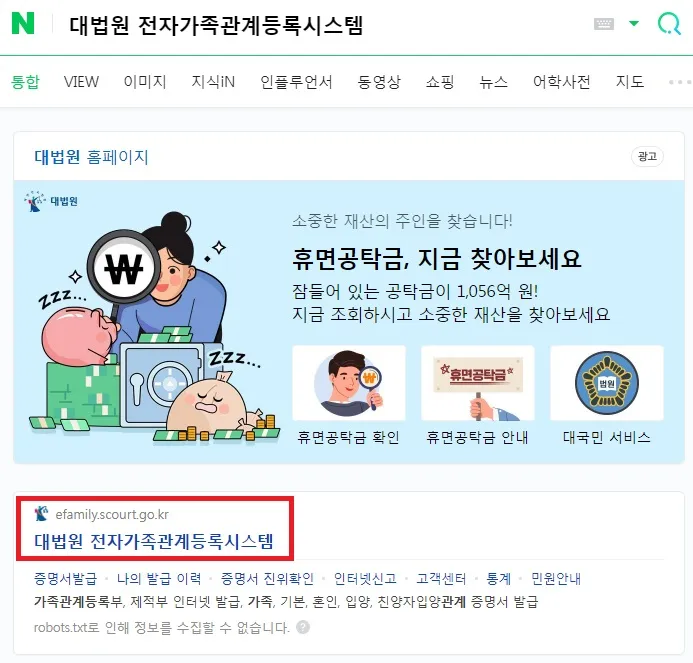Click the green Naver N logo
This screenshot has width=693, height=663.
(x=23, y=23)
